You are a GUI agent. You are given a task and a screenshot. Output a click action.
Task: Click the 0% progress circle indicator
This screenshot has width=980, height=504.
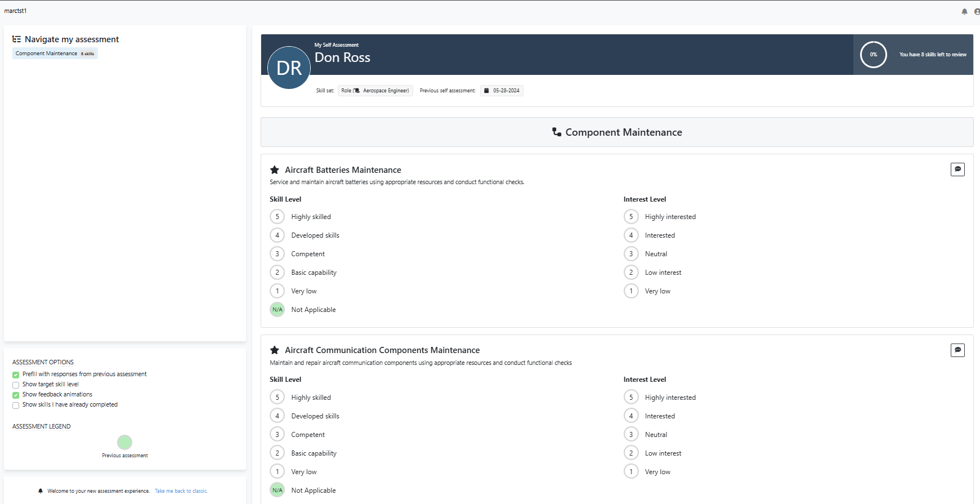[x=873, y=55]
